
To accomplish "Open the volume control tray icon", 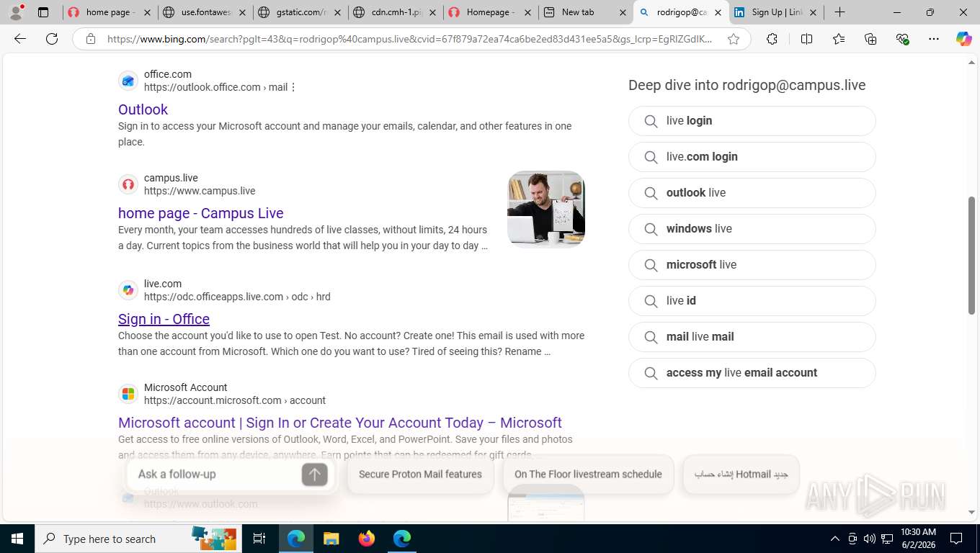I will (870, 539).
